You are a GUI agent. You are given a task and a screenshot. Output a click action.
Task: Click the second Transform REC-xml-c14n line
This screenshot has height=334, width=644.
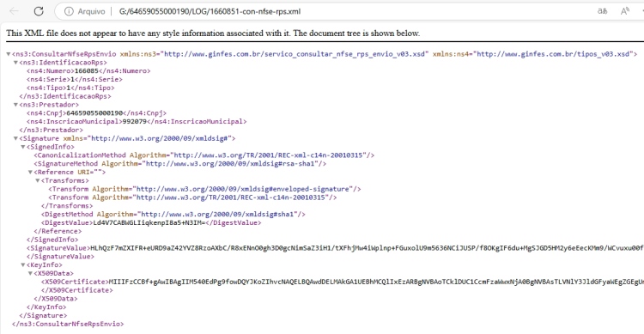pos(192,197)
